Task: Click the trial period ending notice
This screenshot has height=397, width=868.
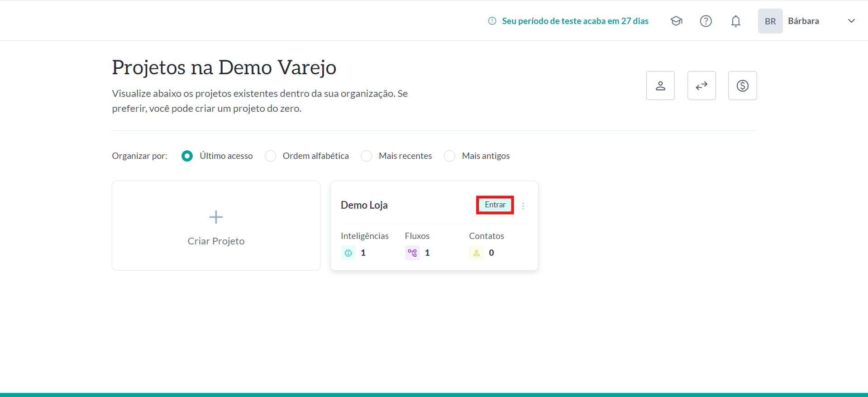Action: (574, 21)
